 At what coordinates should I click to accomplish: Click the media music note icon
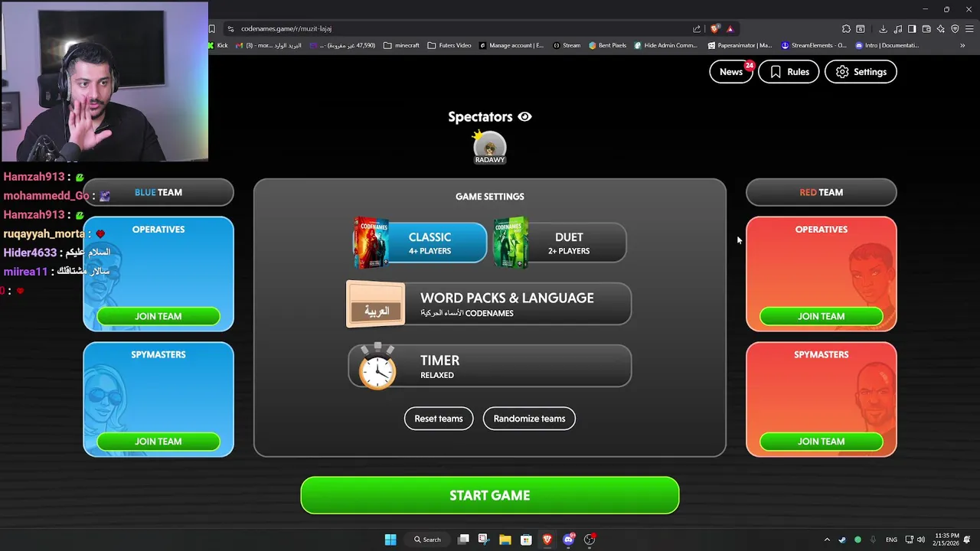tap(897, 29)
